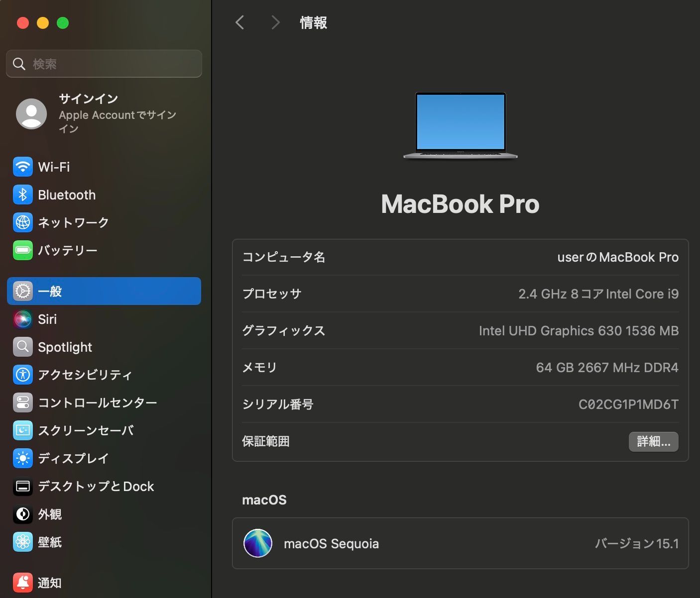Image resolution: width=700 pixels, height=598 pixels.
Task: Click serial number C02CG1P1MD6T
Action: click(628, 404)
